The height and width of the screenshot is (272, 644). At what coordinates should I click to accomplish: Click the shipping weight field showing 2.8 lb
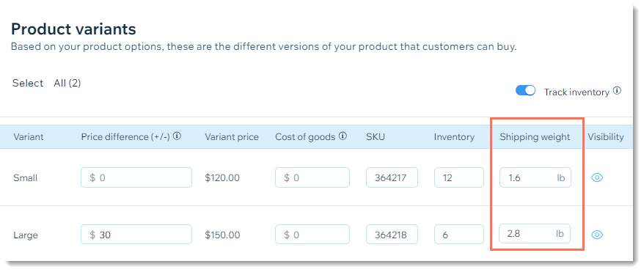coord(535,233)
